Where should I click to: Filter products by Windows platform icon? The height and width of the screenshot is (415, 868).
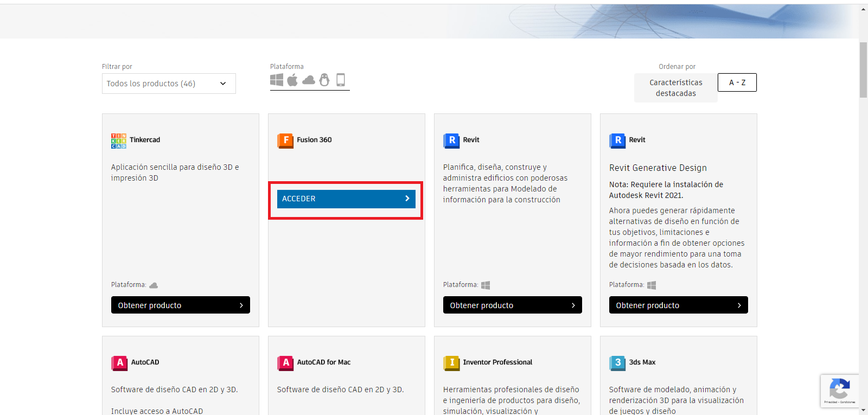277,80
